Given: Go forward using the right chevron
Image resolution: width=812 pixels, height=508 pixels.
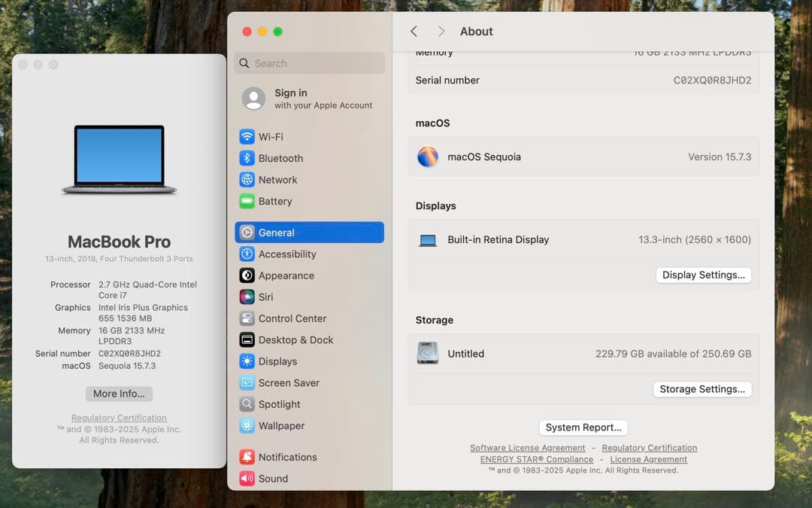Looking at the screenshot, I should tap(441, 31).
